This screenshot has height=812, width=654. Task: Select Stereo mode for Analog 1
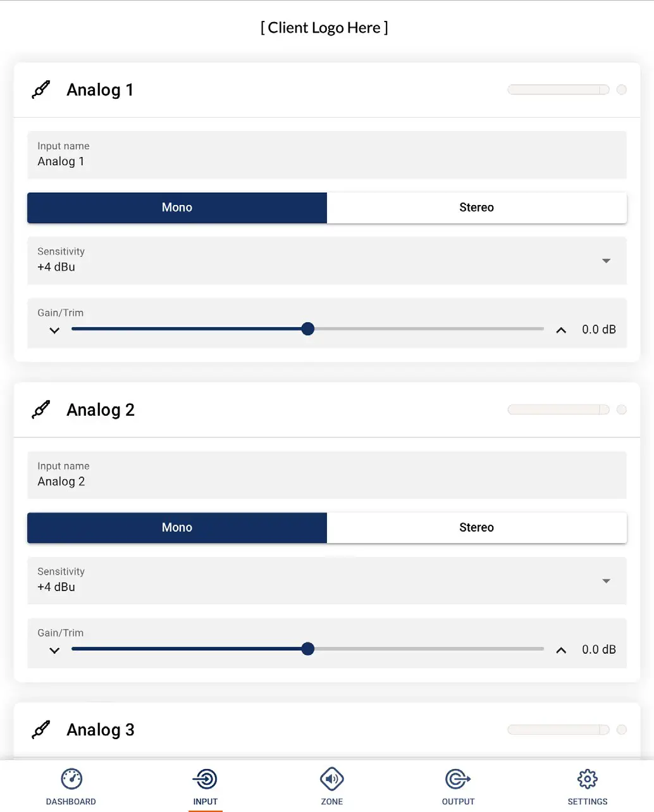click(476, 208)
